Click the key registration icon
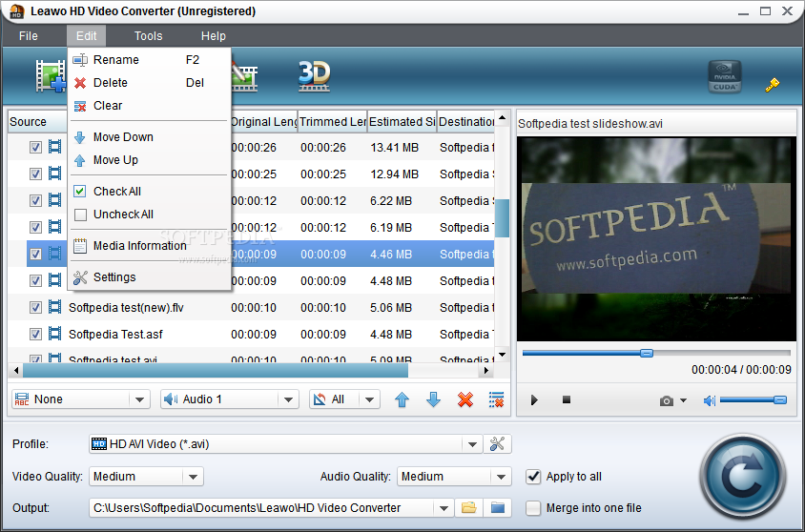This screenshot has width=805, height=532. [x=773, y=85]
